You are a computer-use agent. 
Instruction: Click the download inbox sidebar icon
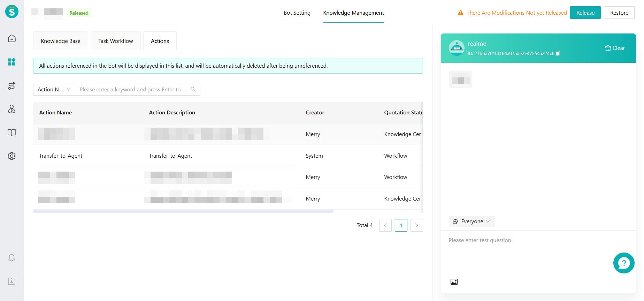[12, 281]
